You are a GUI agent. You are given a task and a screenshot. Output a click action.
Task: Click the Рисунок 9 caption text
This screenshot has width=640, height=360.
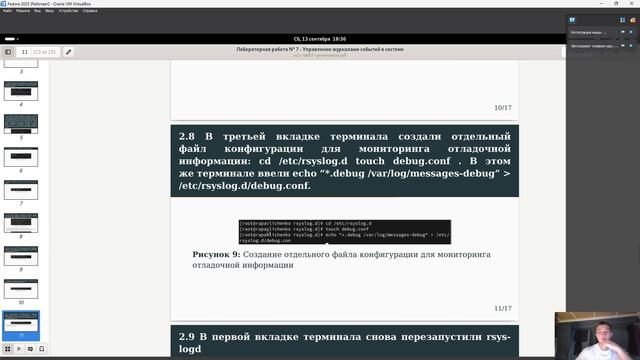[341, 260]
